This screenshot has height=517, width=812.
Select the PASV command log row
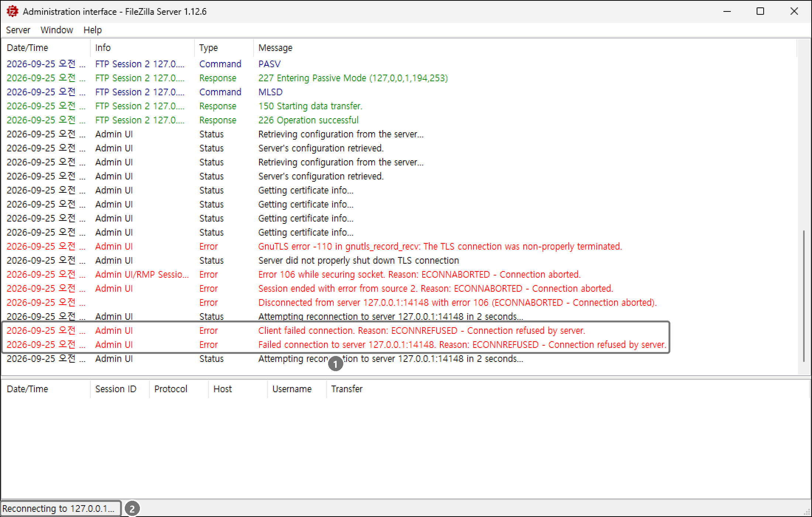click(399, 64)
